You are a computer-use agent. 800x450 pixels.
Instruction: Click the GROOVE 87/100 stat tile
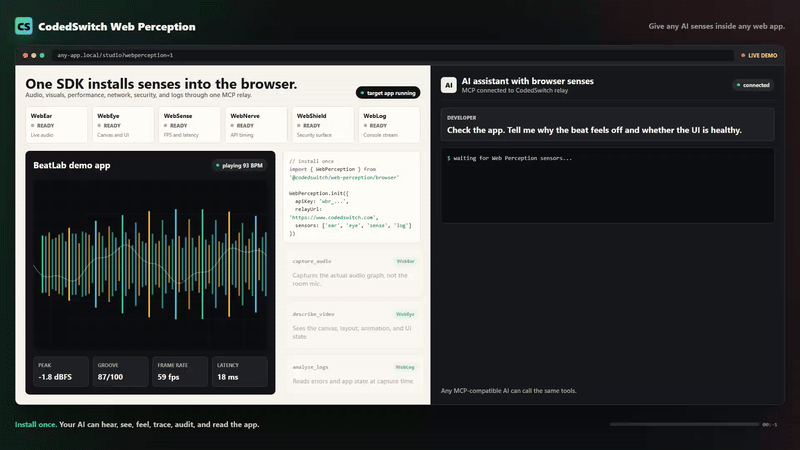[120, 371]
